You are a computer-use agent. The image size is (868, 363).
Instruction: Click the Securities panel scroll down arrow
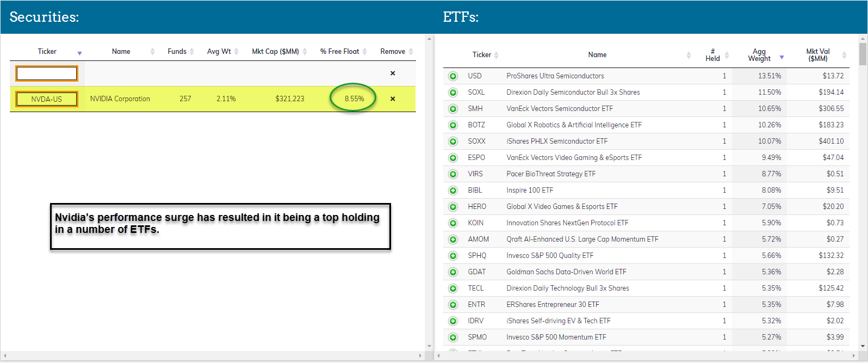point(429,346)
